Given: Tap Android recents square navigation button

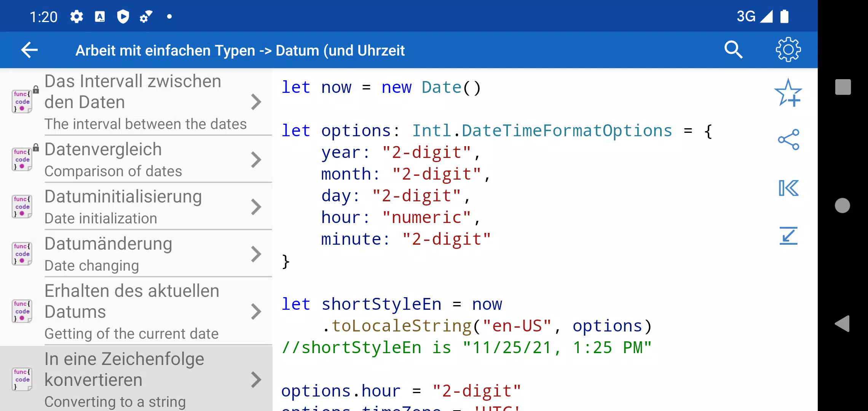Looking at the screenshot, I should (x=842, y=87).
